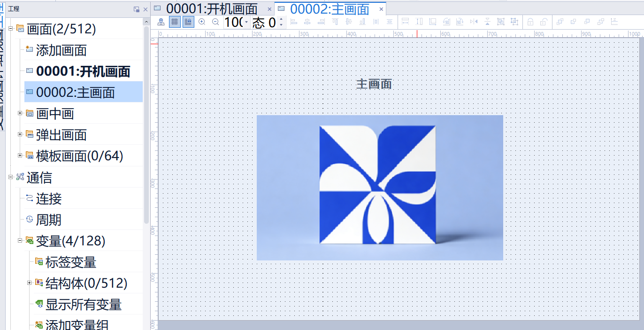Click the zoom in magnifier icon

pos(202,22)
